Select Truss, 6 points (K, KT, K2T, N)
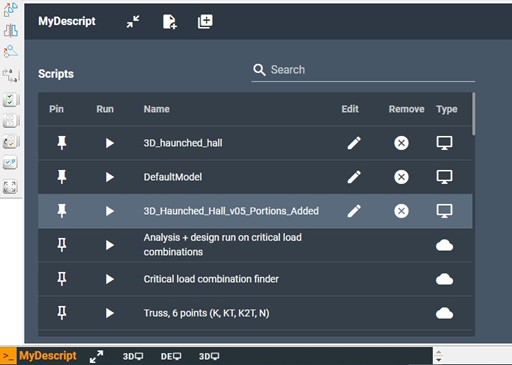 pos(206,313)
